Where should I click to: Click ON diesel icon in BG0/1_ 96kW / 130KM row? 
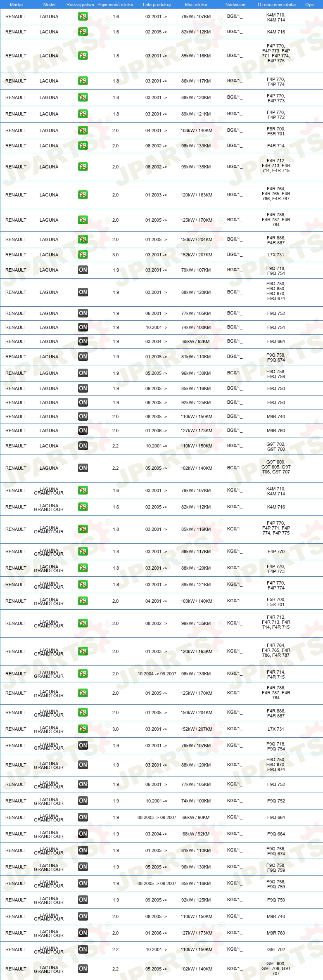point(83,373)
